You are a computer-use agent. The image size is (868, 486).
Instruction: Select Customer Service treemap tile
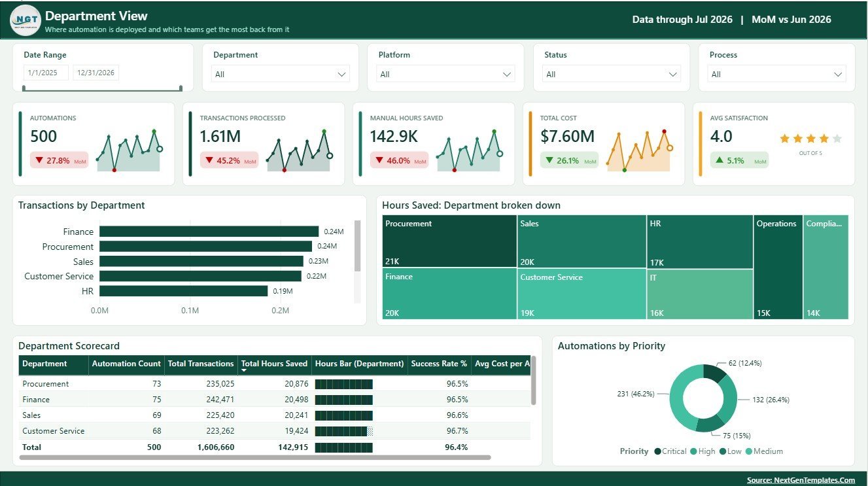582,294
